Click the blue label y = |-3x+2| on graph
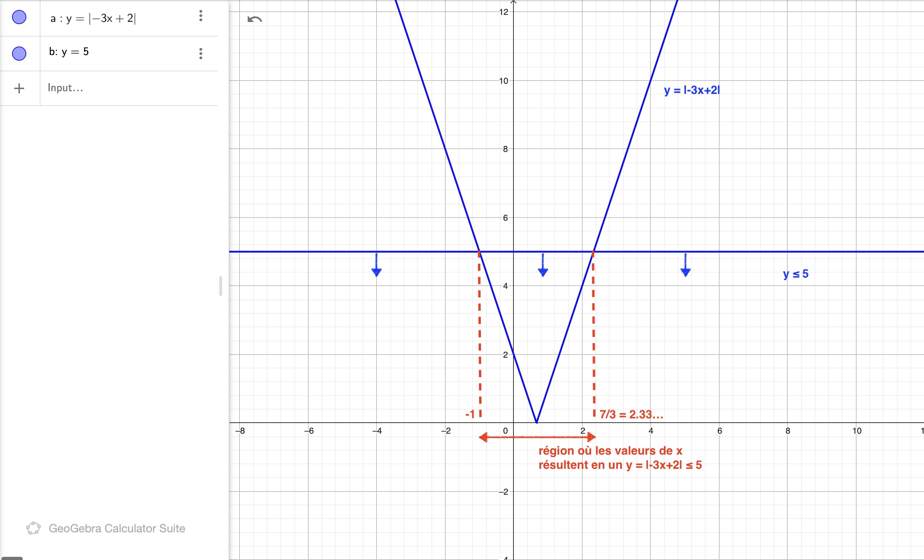The height and width of the screenshot is (560, 924). (692, 90)
